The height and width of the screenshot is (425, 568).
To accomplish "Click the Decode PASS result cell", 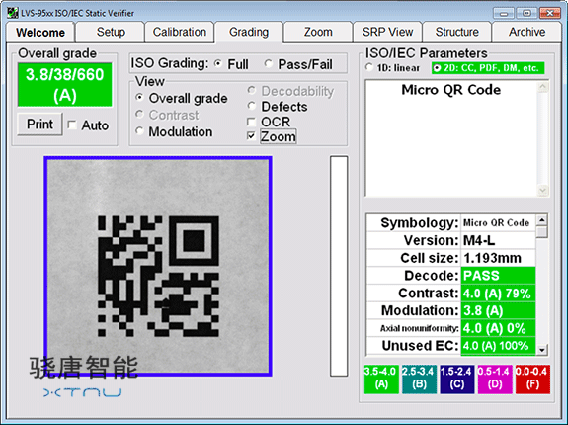I will (x=498, y=276).
